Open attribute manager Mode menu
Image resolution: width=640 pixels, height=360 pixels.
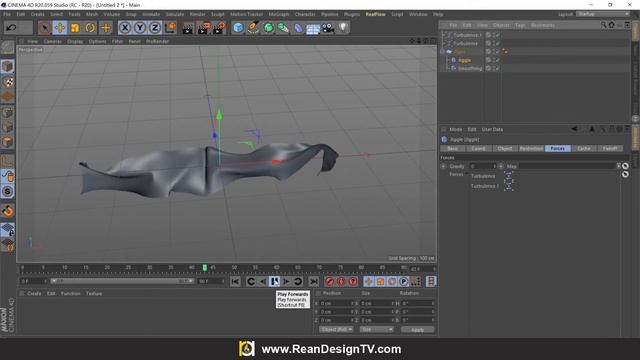pyautogui.click(x=456, y=129)
